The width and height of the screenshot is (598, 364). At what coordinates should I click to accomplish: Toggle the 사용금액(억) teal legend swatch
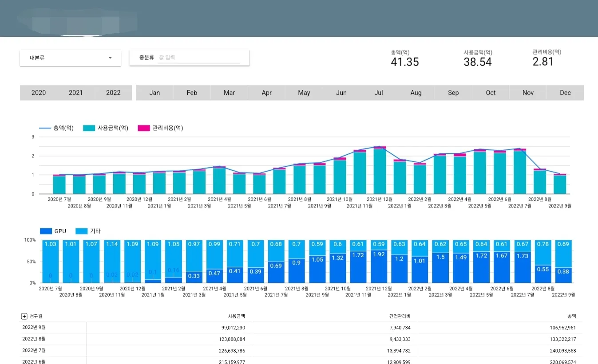pos(89,128)
